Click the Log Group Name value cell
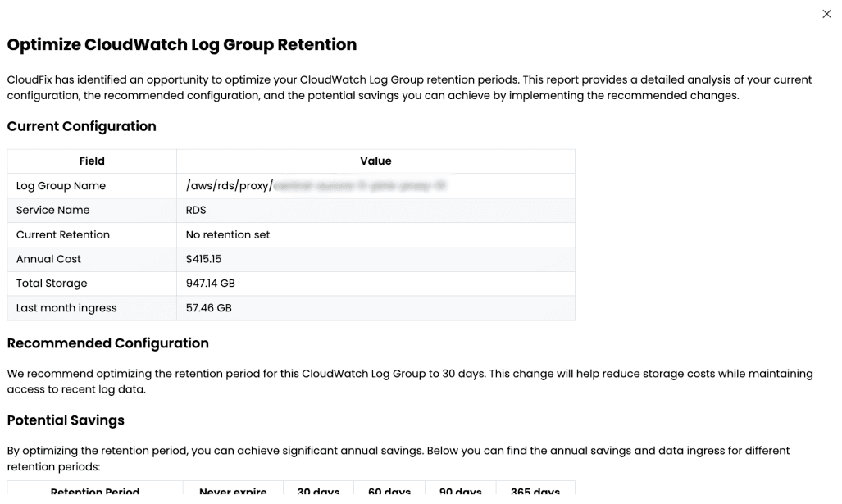This screenshot has height=504, width=842. tap(375, 186)
